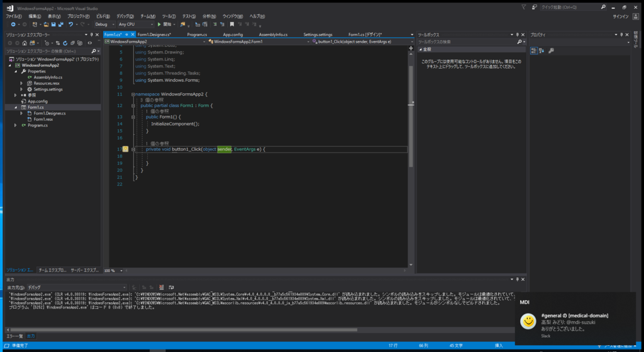Switch to the チーム エクスプローラー bottom tab
Screen dimensions: 644x352
[x=52, y=270]
